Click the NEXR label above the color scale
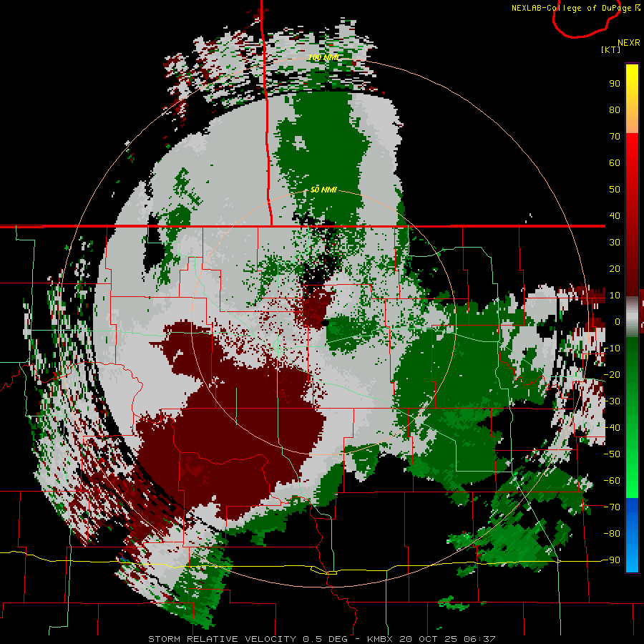This screenshot has width=644, height=644. (629, 43)
